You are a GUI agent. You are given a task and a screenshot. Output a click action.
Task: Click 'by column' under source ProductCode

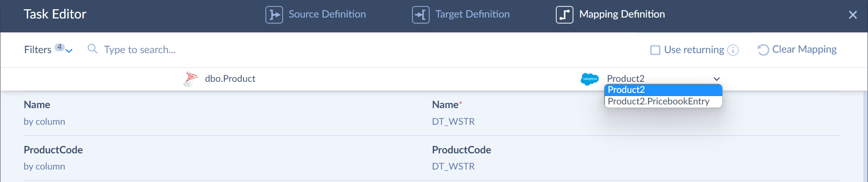44,166
